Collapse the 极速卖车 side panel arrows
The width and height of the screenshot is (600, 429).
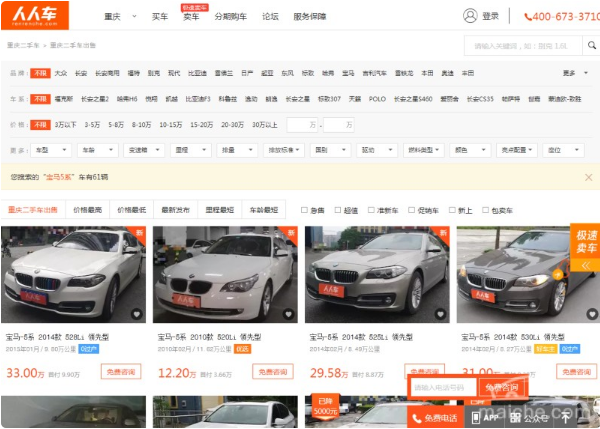click(585, 266)
